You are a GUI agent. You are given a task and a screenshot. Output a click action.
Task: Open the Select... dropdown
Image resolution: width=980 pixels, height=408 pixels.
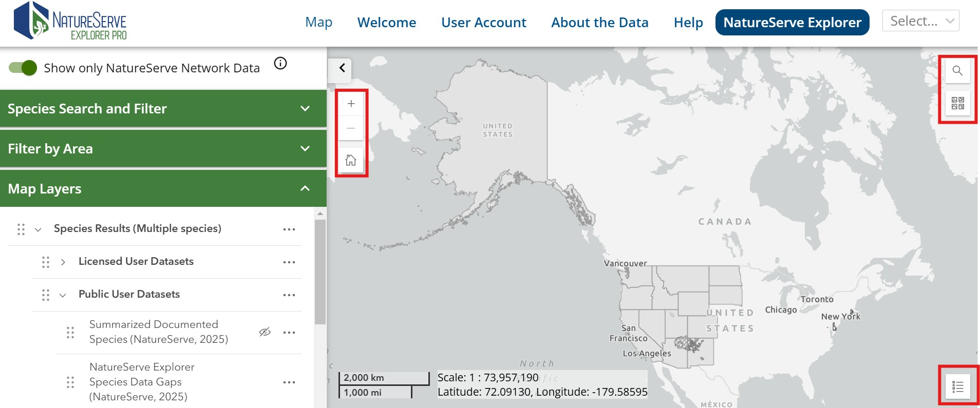[x=920, y=21]
